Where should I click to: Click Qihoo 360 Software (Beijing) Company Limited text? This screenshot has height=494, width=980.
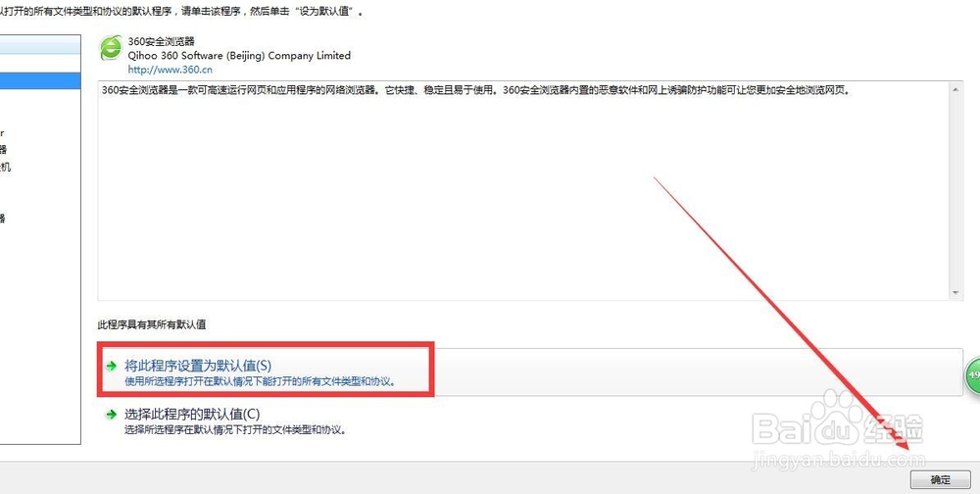coord(239,56)
